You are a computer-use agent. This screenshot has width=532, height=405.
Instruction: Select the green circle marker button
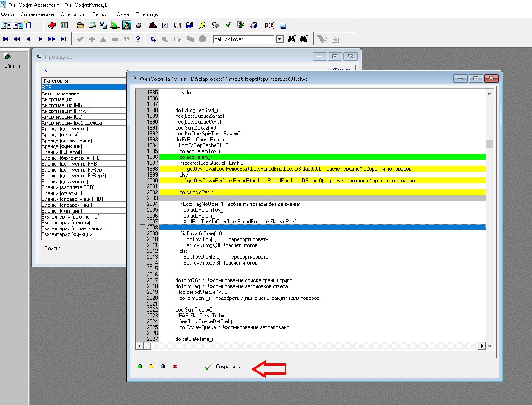tap(140, 367)
